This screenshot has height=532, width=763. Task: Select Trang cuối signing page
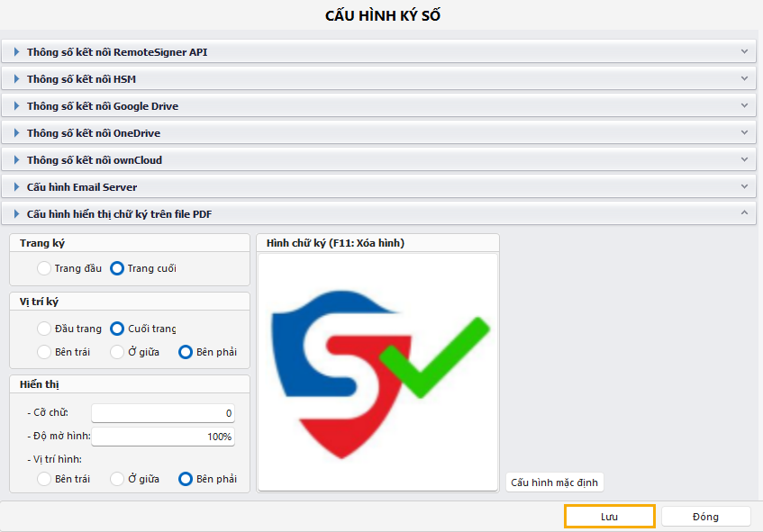click(x=117, y=268)
